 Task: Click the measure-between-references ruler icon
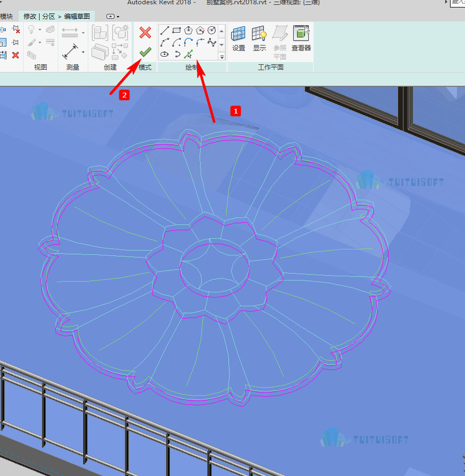(x=70, y=32)
